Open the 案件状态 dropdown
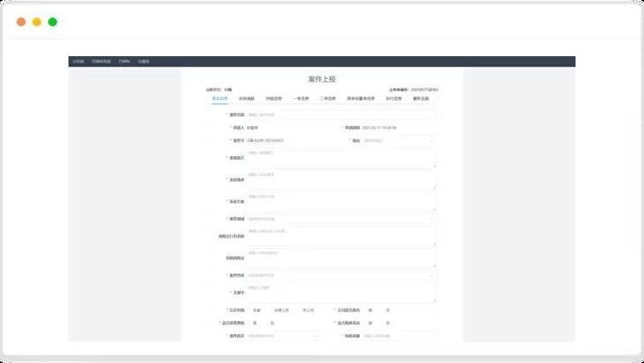Image resolution: width=644 pixels, height=363 pixels. [x=283, y=336]
